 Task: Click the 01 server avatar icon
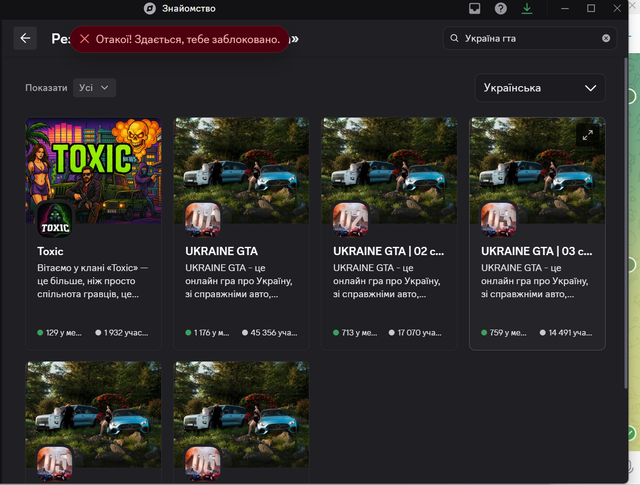203,220
